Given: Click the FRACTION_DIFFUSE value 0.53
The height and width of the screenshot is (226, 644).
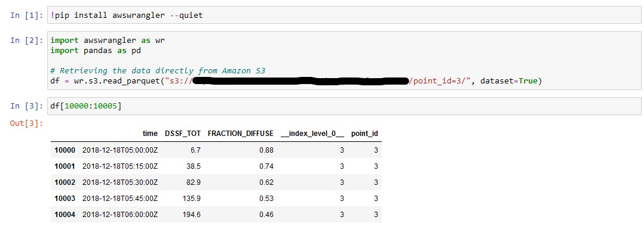Looking at the screenshot, I should pyautogui.click(x=266, y=198).
